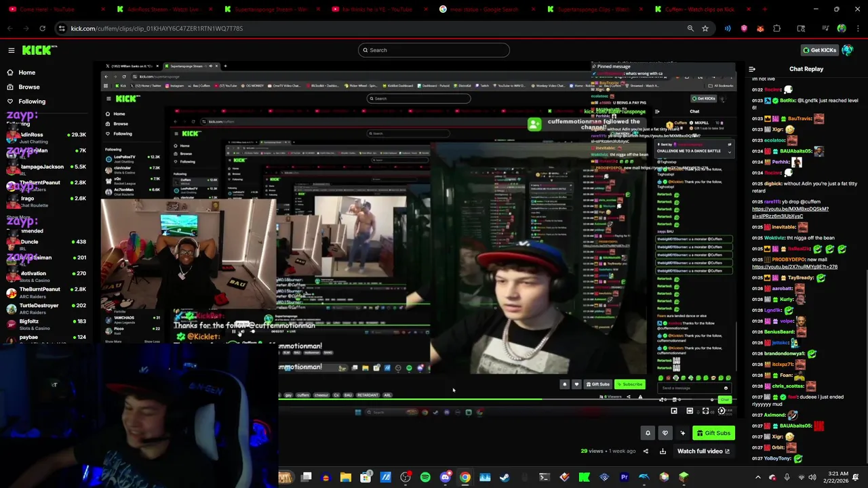Viewport: 868px width, 488px height.
Task: Open the Kick hamburger menu
Action: click(x=12, y=50)
